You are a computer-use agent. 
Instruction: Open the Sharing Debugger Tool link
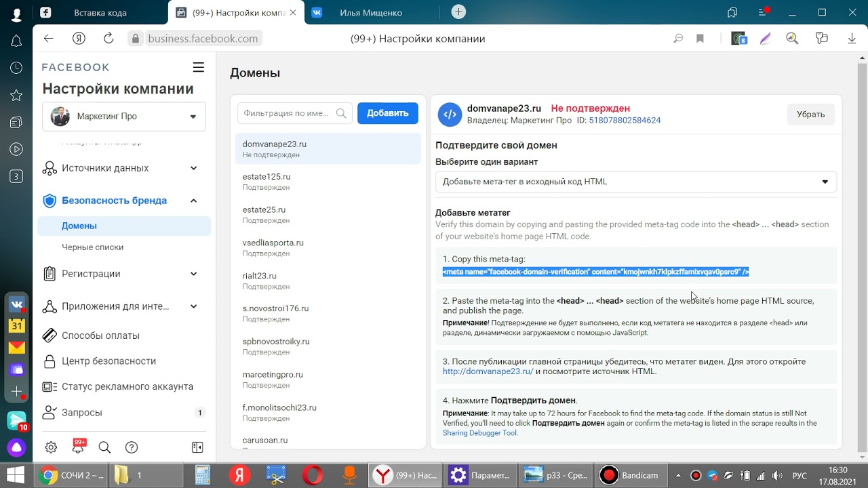(x=479, y=433)
